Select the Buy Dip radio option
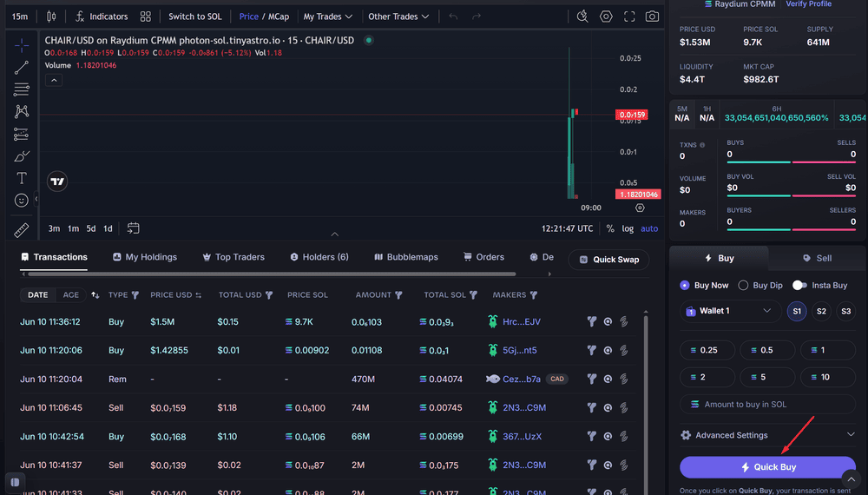Screen dimensions: 868x495 point(743,285)
